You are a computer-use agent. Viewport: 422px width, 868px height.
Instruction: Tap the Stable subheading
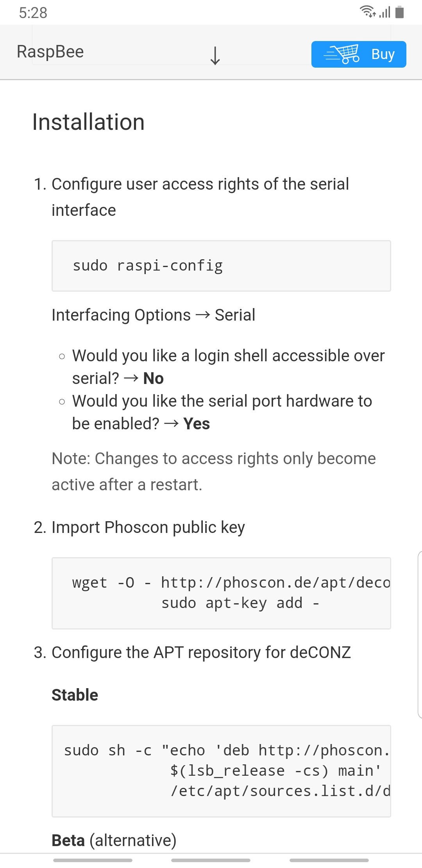click(75, 695)
